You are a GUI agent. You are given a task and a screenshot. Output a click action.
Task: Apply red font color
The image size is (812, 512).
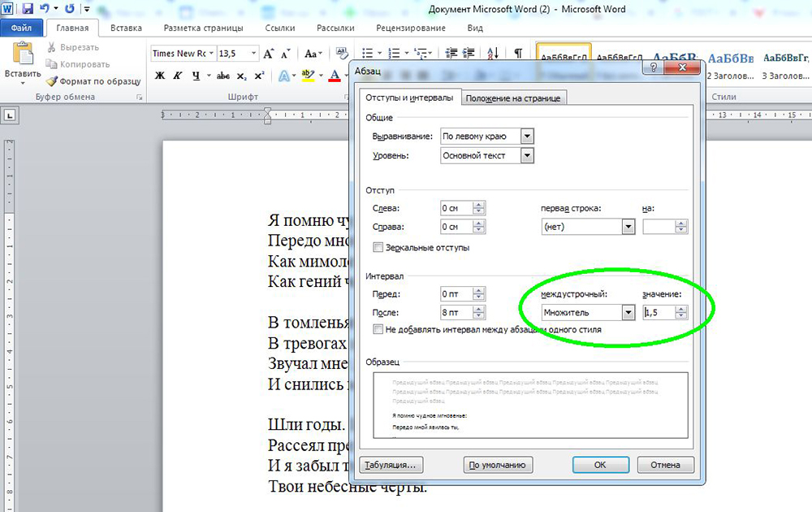[335, 76]
